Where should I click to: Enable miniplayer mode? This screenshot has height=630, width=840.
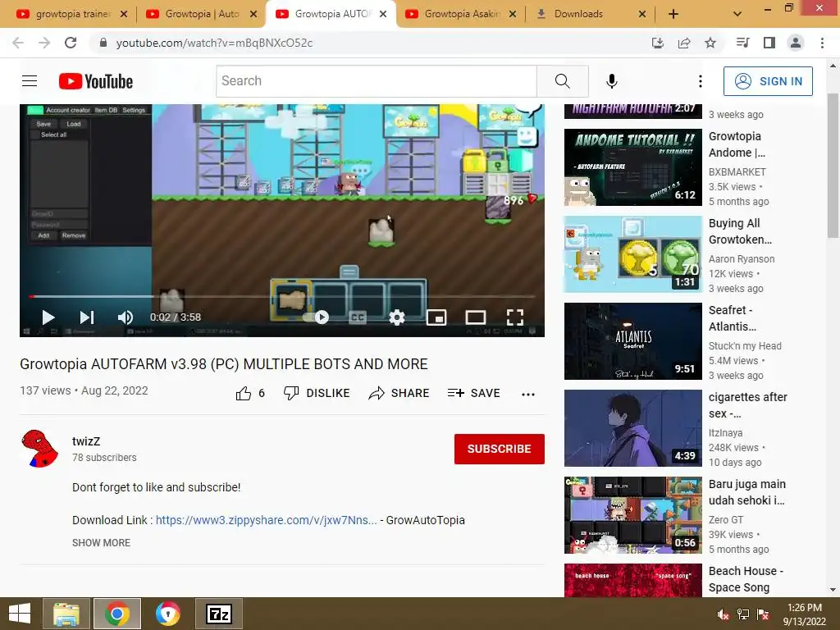436,317
